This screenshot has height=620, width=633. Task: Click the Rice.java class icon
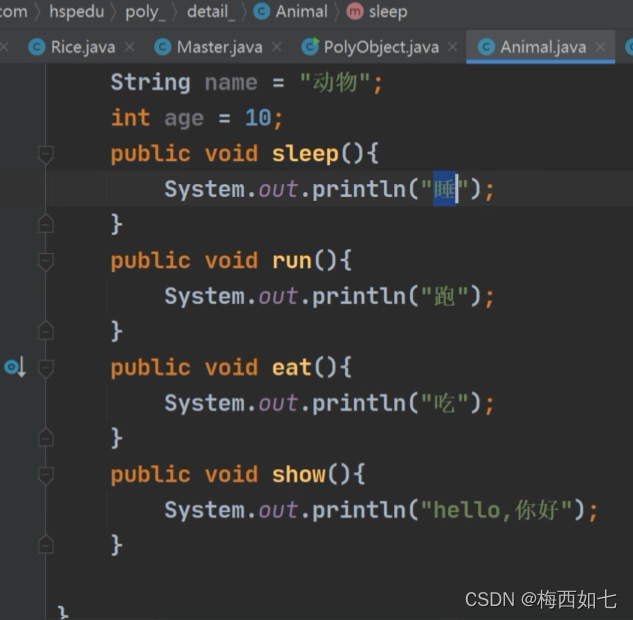pos(37,47)
